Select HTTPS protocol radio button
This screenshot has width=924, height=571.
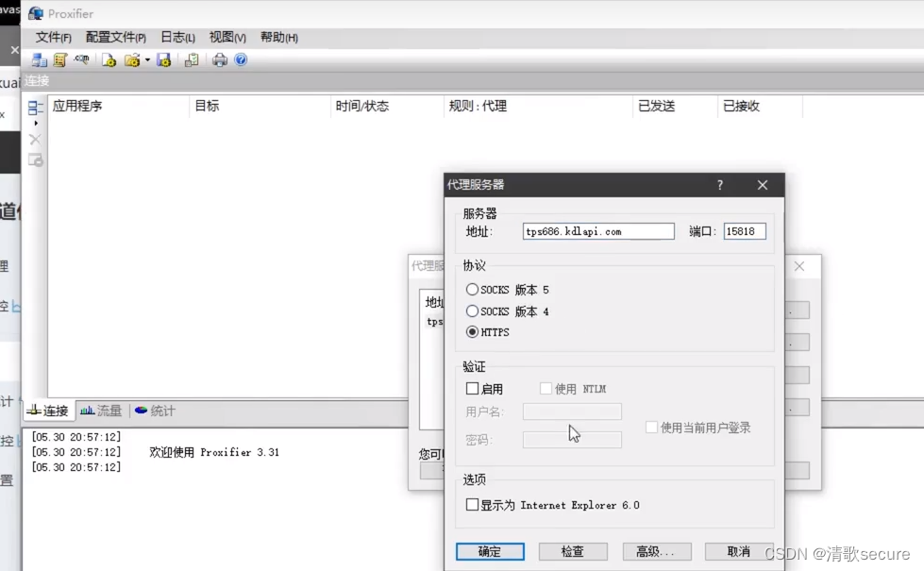[472, 332]
